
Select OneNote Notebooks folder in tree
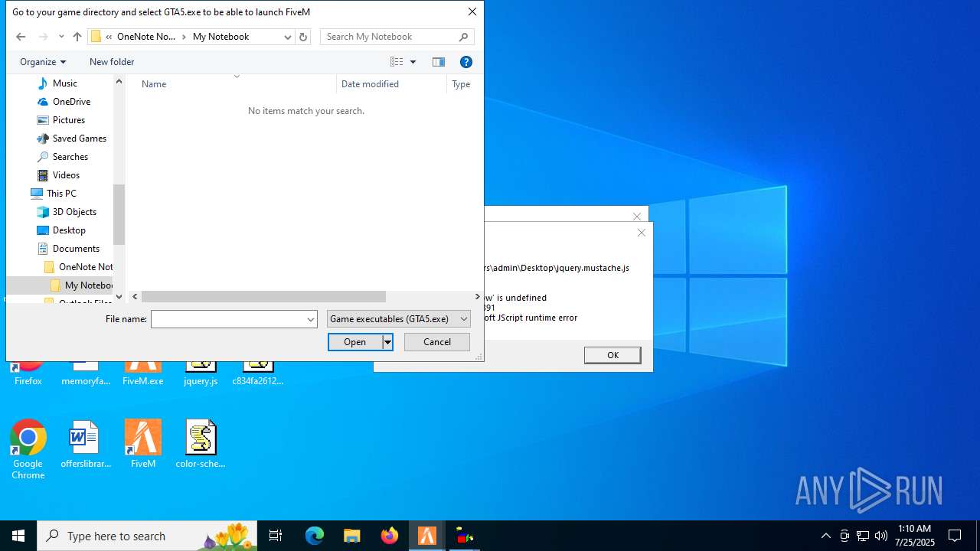click(85, 267)
